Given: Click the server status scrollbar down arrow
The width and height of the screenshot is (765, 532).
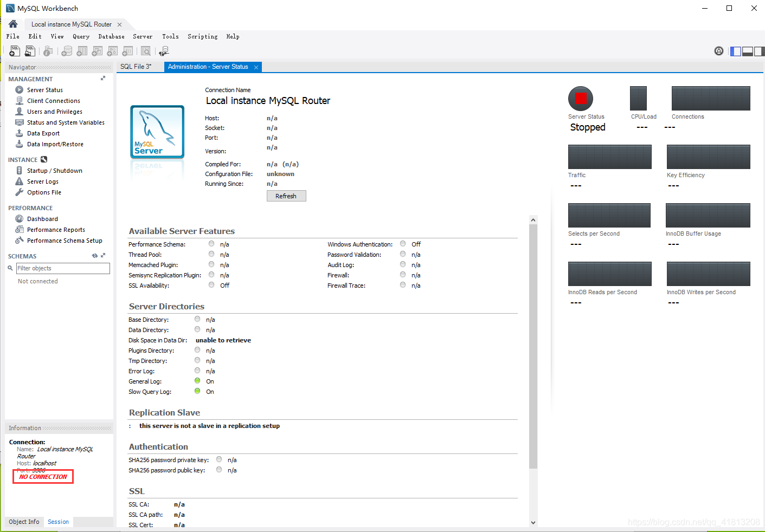Looking at the screenshot, I should pos(533,522).
